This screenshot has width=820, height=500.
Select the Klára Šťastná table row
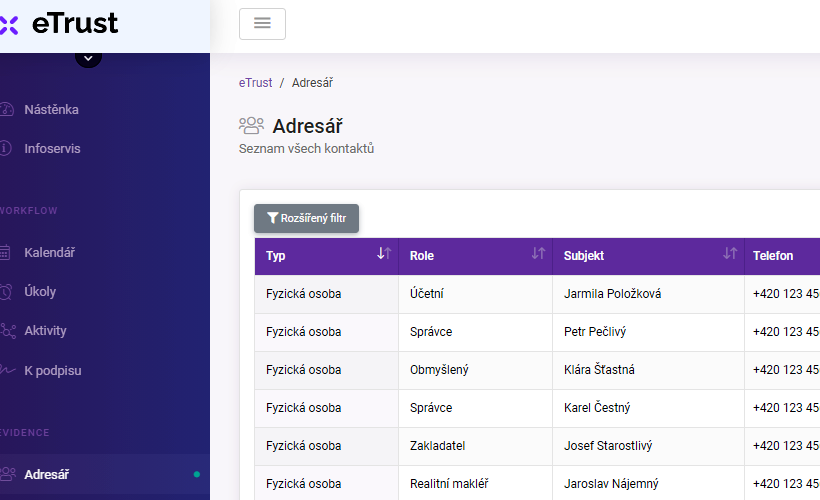click(x=599, y=370)
